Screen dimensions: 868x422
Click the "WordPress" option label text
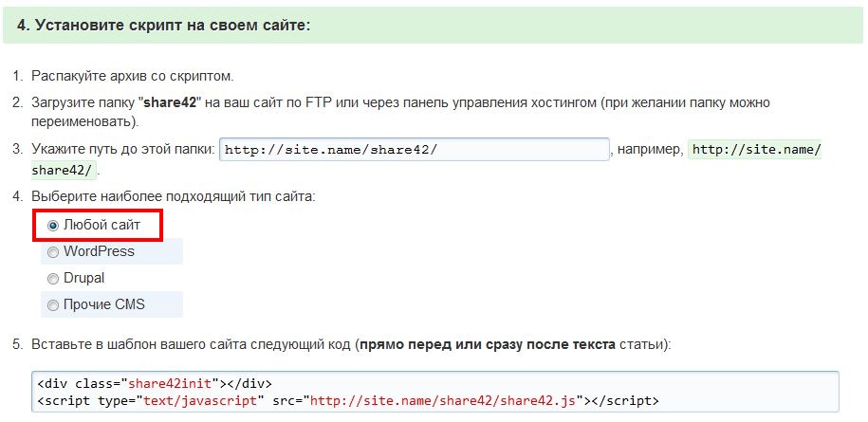click(x=99, y=252)
